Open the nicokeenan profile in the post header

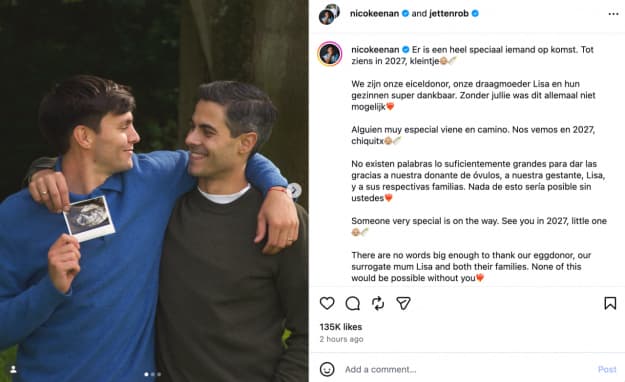(x=374, y=14)
